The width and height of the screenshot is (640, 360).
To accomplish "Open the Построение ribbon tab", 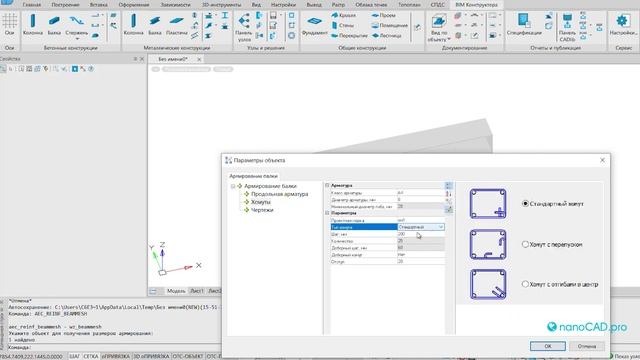I will click(65, 5).
